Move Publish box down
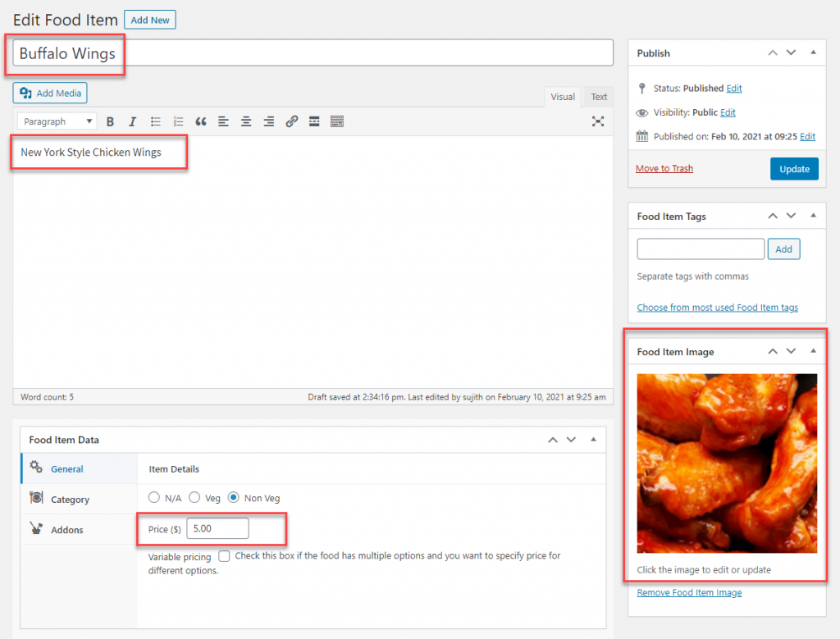Image resolution: width=840 pixels, height=639 pixels. pyautogui.click(x=792, y=53)
